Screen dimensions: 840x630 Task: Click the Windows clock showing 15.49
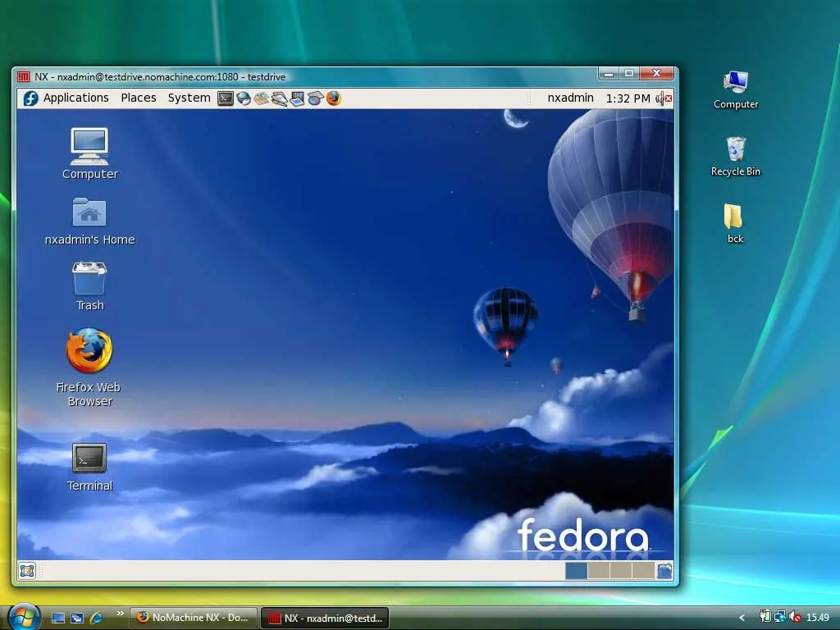tap(818, 618)
